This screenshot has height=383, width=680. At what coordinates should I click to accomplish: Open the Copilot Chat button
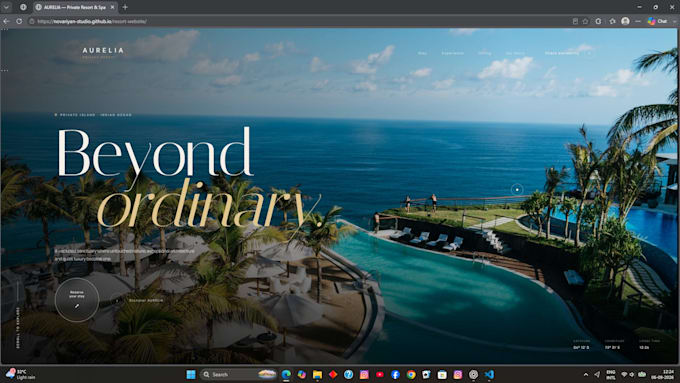point(657,21)
